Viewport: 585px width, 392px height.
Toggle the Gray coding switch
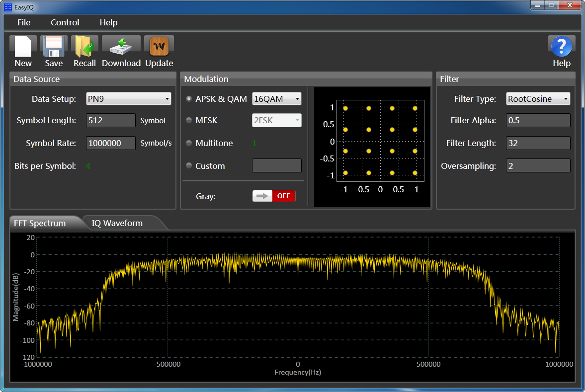click(274, 196)
